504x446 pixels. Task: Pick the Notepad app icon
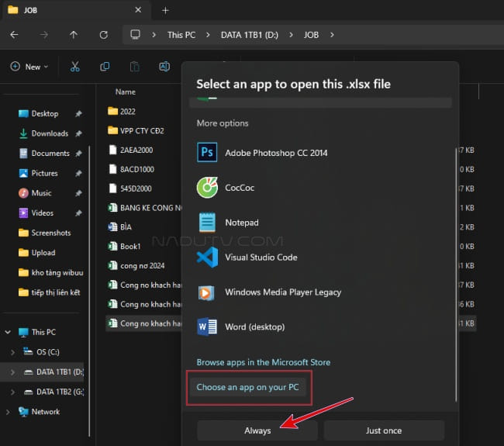tap(207, 222)
